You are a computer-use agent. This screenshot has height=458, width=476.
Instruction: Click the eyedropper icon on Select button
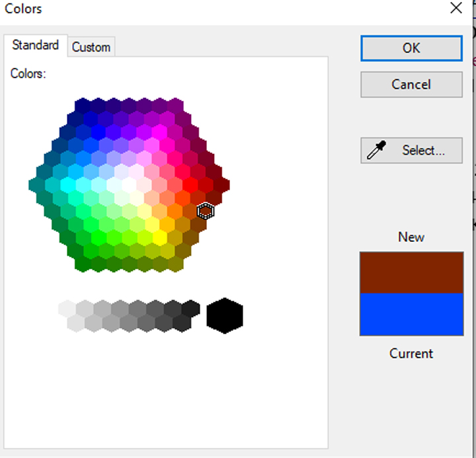click(376, 151)
